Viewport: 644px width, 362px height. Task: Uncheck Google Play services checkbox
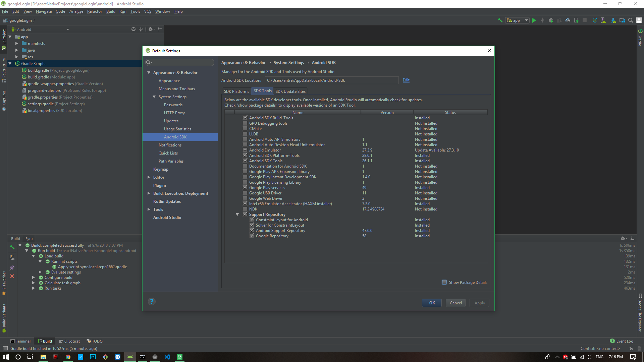pyautogui.click(x=245, y=187)
